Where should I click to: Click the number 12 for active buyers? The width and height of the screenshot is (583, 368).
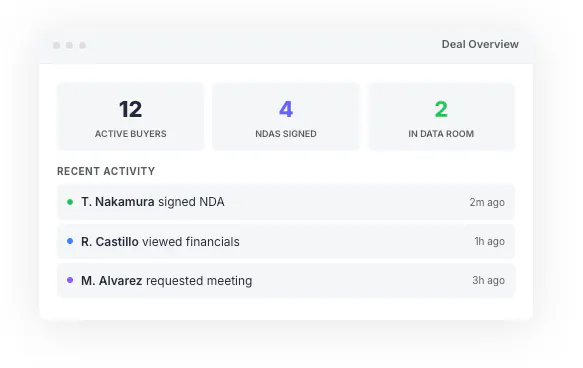(131, 109)
